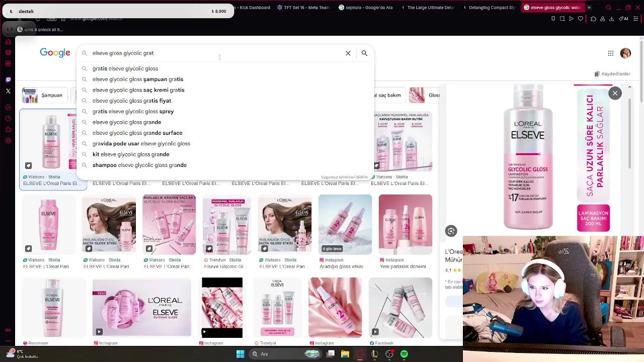This screenshot has height=362, width=644.
Task: Open the Google account avatar
Action: pos(625,53)
